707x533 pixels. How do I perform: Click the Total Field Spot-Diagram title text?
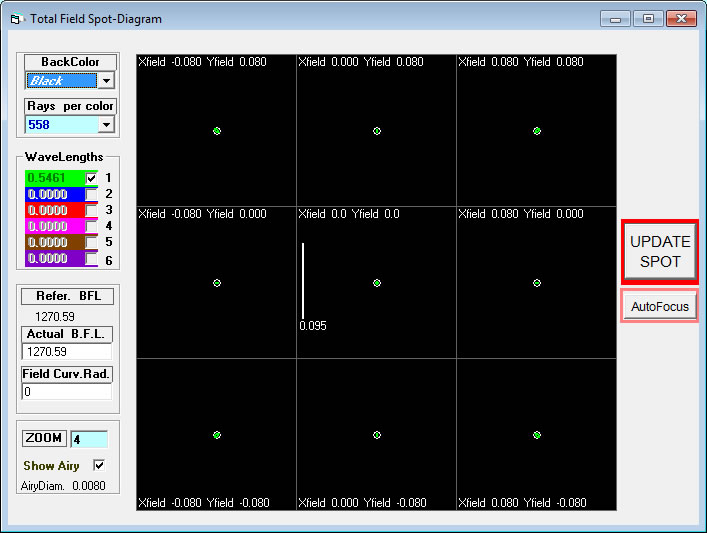pos(96,19)
